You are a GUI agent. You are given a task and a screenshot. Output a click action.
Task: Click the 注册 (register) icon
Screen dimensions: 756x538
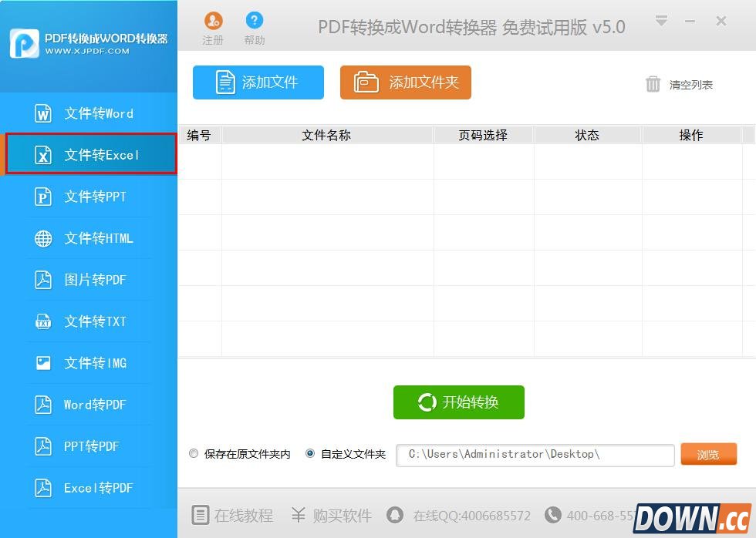click(x=213, y=22)
